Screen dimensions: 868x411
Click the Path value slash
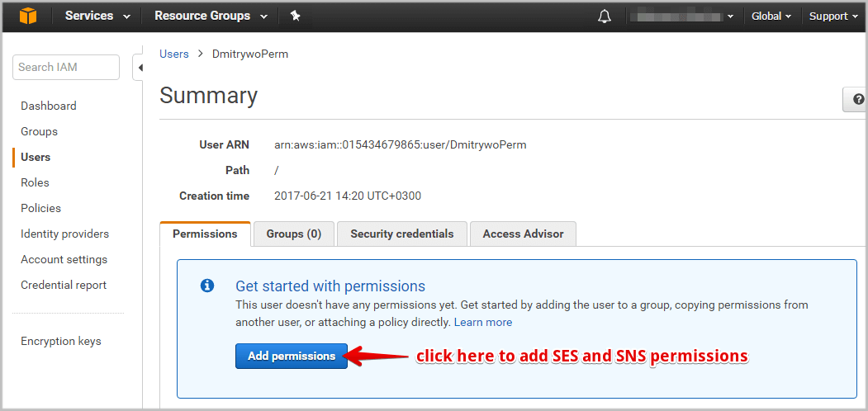tap(276, 170)
